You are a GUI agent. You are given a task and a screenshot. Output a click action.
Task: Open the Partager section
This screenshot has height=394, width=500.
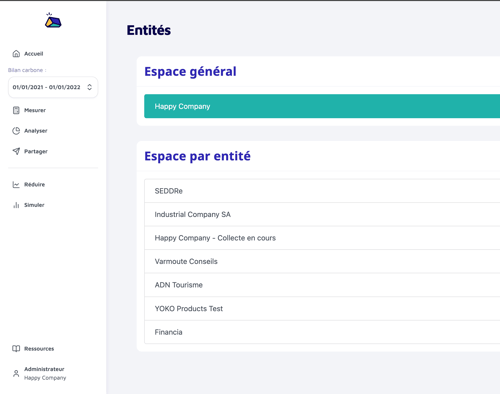coord(36,151)
